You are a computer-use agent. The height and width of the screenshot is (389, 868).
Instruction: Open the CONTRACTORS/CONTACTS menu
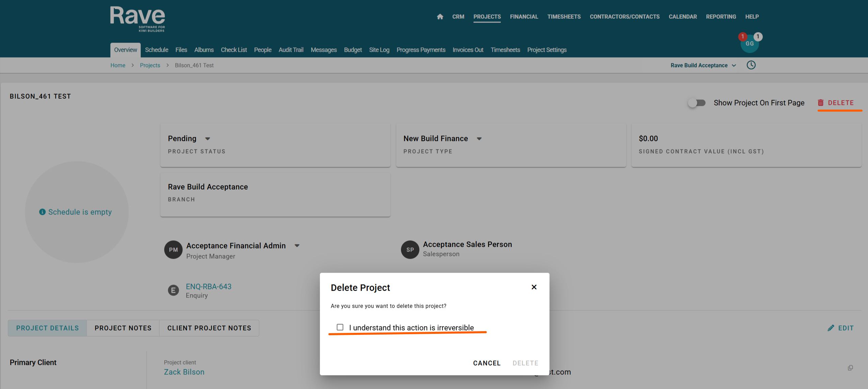[624, 17]
